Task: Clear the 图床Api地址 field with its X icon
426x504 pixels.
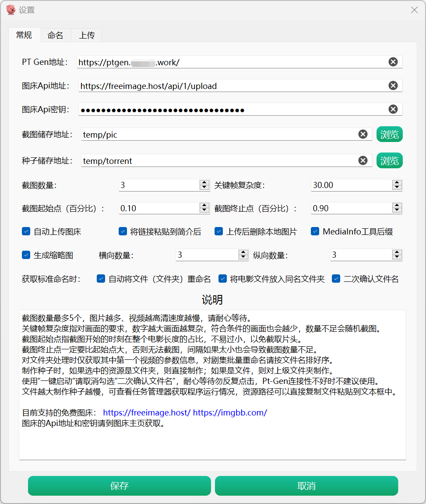Action: (393, 85)
